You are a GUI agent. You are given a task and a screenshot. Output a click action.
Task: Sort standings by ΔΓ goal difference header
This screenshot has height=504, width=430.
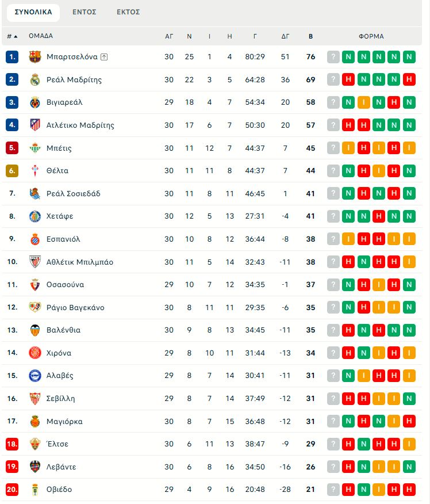286,36
